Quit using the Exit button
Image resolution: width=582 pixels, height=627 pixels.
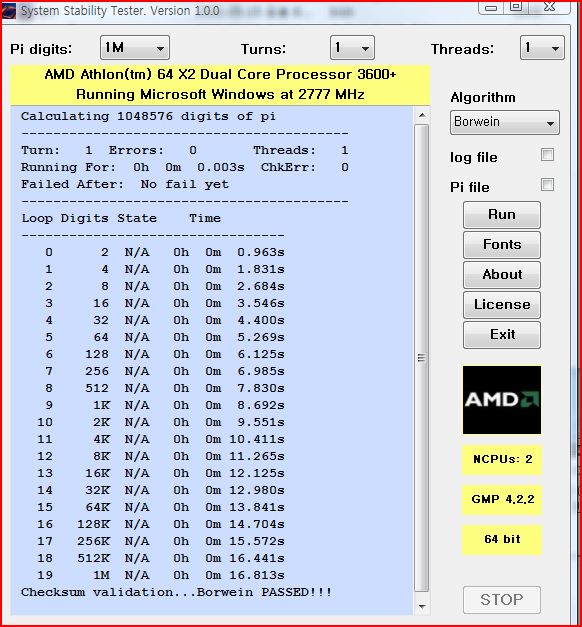pos(502,335)
